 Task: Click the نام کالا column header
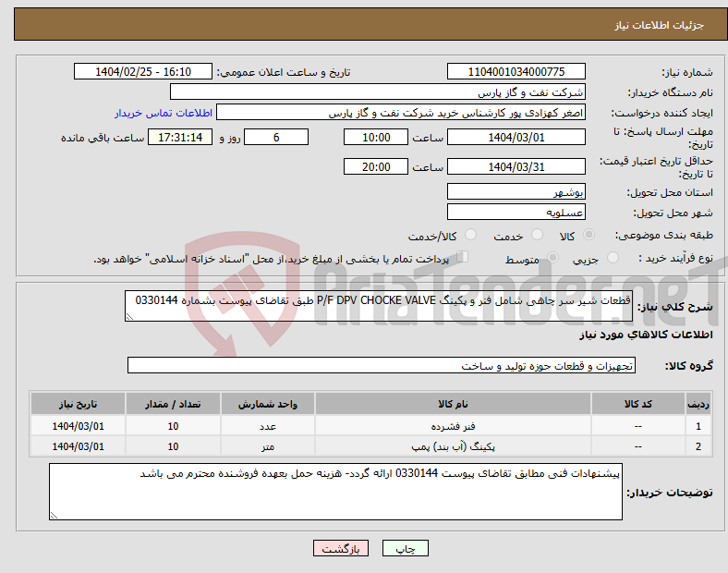click(x=453, y=404)
